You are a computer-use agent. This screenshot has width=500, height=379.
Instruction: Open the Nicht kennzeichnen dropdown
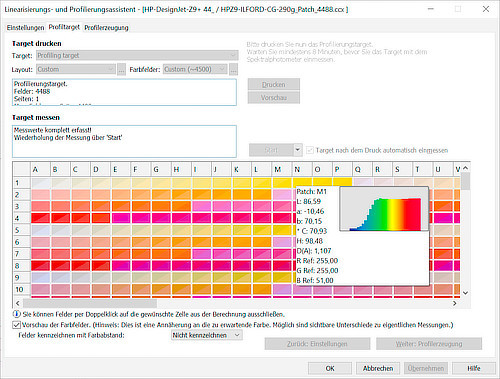[x=206, y=335]
